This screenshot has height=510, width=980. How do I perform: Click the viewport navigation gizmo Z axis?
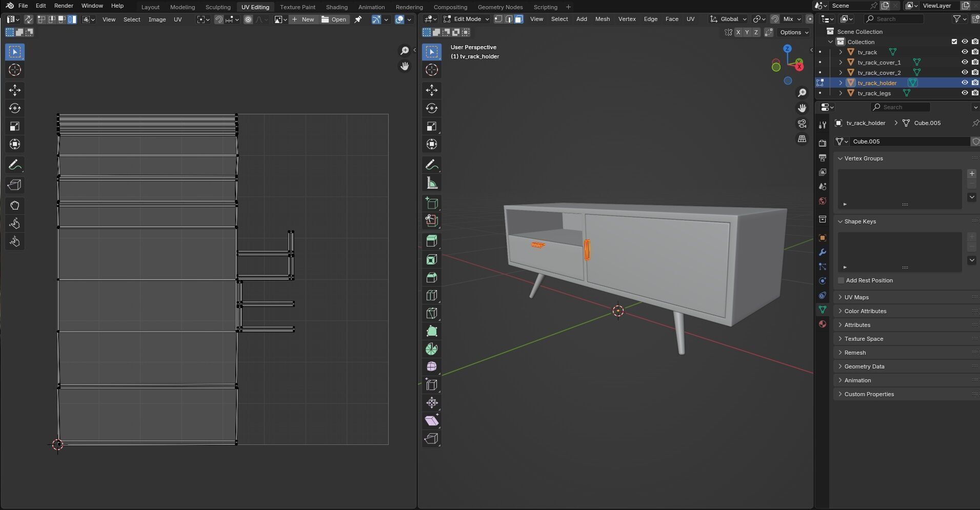click(x=787, y=49)
